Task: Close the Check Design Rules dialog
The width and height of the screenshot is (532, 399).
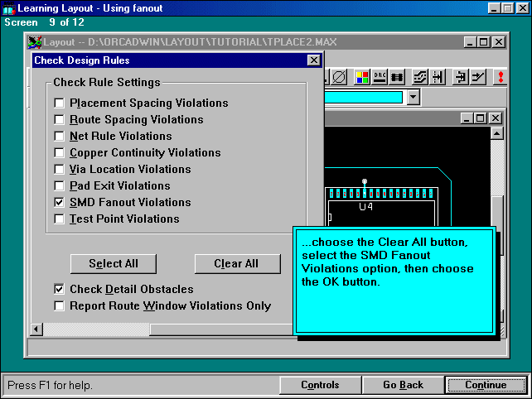Action: (x=313, y=60)
